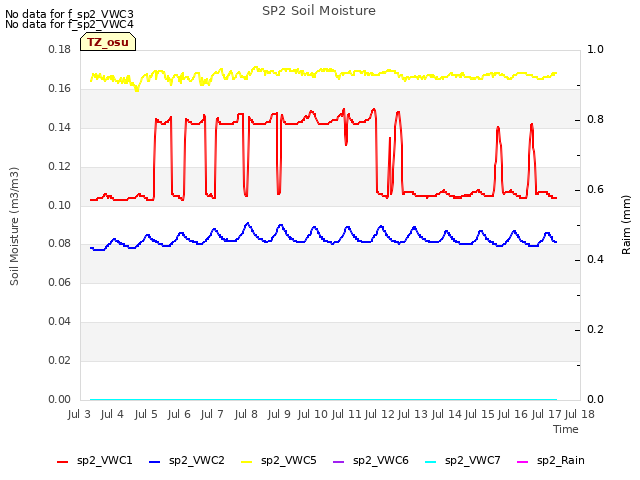Click the Jul 16 tick label
Screen dimensions: 640x480
click(513, 414)
